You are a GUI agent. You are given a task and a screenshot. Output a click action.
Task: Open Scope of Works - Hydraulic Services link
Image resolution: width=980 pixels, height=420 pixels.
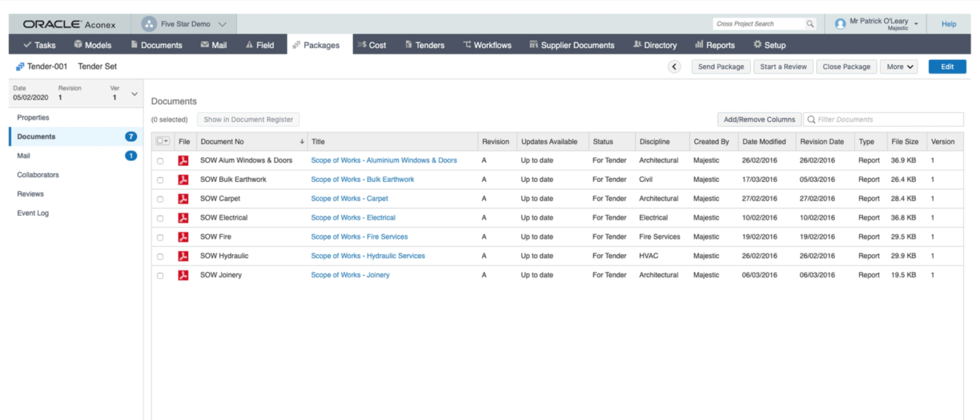click(x=367, y=256)
